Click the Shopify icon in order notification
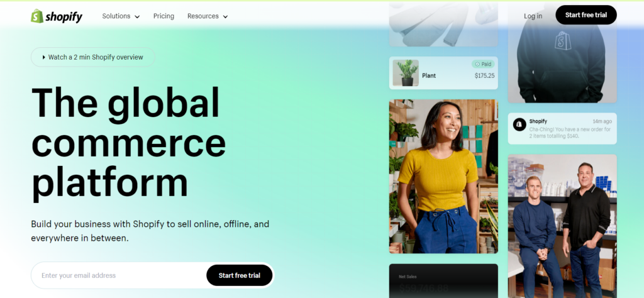644x298 pixels. 519,125
